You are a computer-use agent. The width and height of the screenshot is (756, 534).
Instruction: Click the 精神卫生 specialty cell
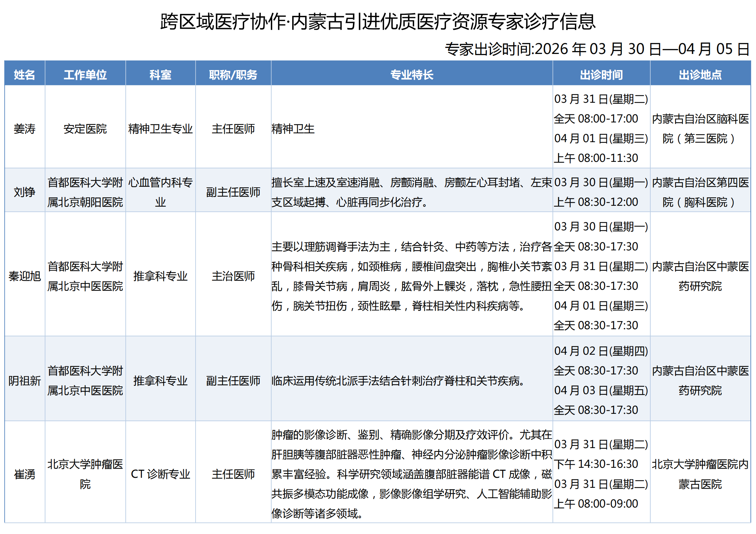pos(293,129)
